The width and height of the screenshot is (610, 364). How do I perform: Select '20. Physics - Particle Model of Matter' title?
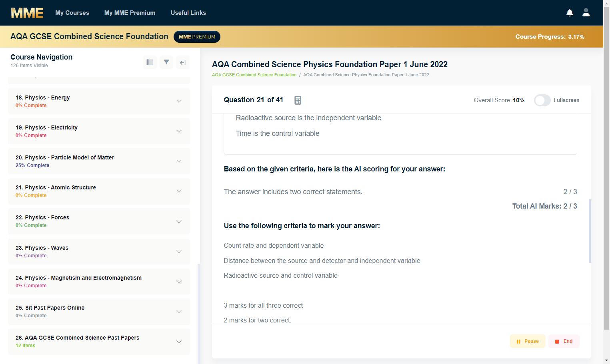tap(65, 157)
